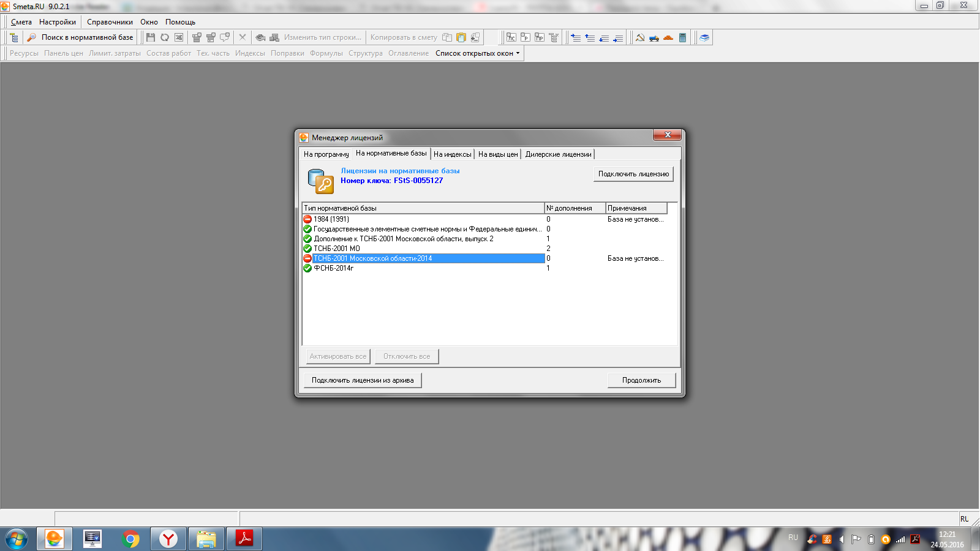Open the Справочники menu
The height and width of the screenshot is (551, 980).
coord(110,22)
